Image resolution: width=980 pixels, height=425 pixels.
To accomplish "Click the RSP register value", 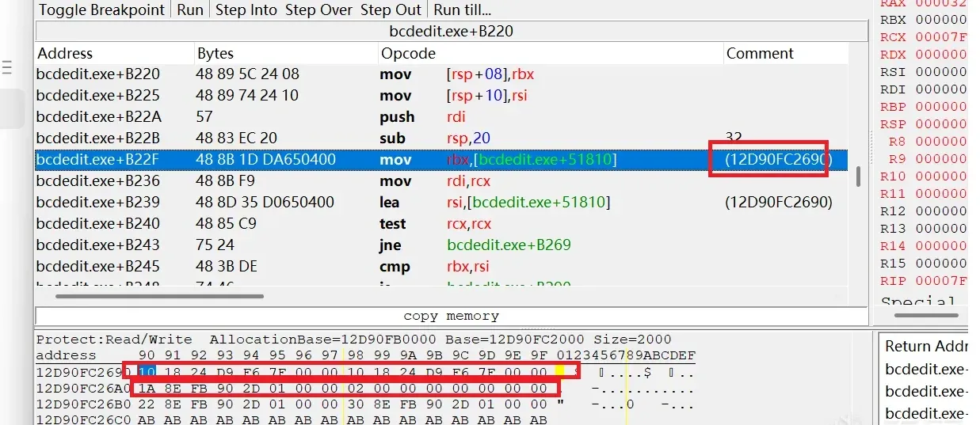I will pyautogui.click(x=940, y=124).
